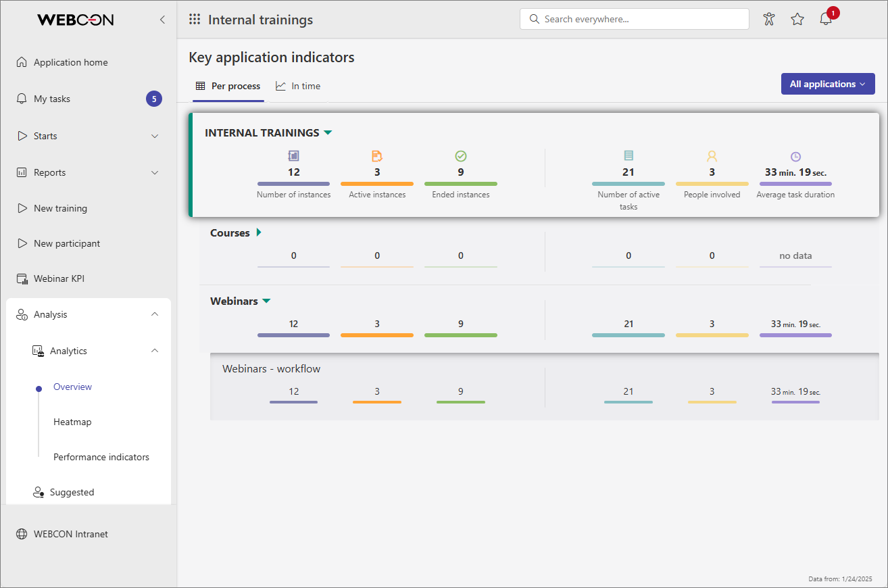Expand the Courses process arrow
The height and width of the screenshot is (588, 888).
coord(259,232)
